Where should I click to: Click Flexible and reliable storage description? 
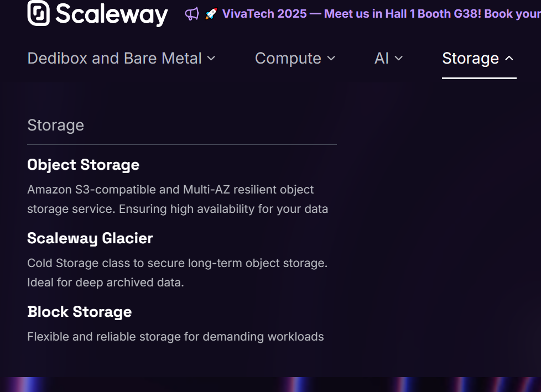coord(175,337)
